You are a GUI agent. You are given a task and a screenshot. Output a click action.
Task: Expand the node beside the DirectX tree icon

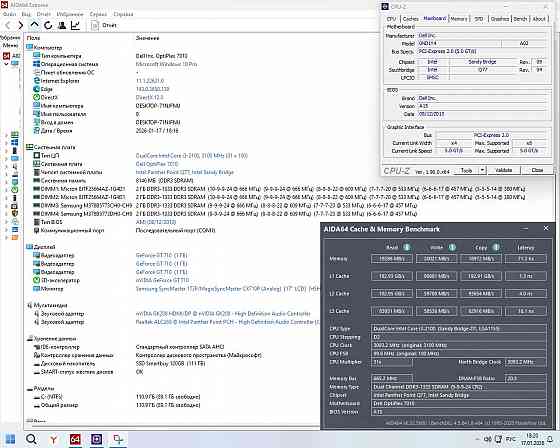coord(6,190)
